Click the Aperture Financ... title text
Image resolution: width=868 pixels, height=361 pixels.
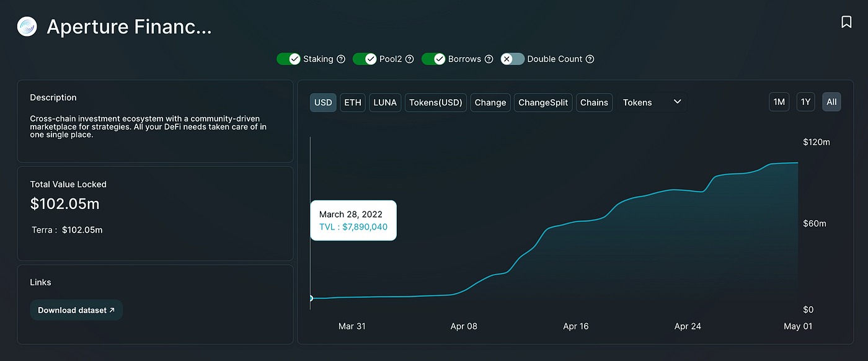[x=129, y=27]
